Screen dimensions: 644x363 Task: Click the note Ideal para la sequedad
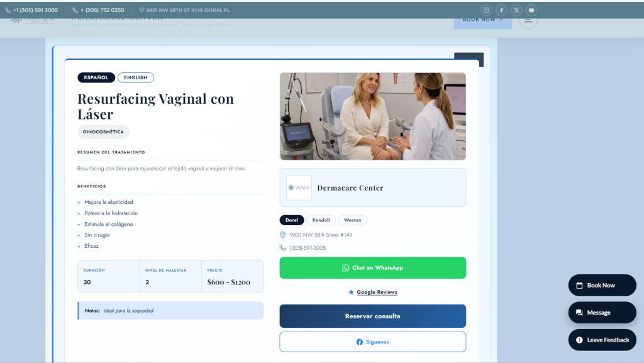pos(128,311)
